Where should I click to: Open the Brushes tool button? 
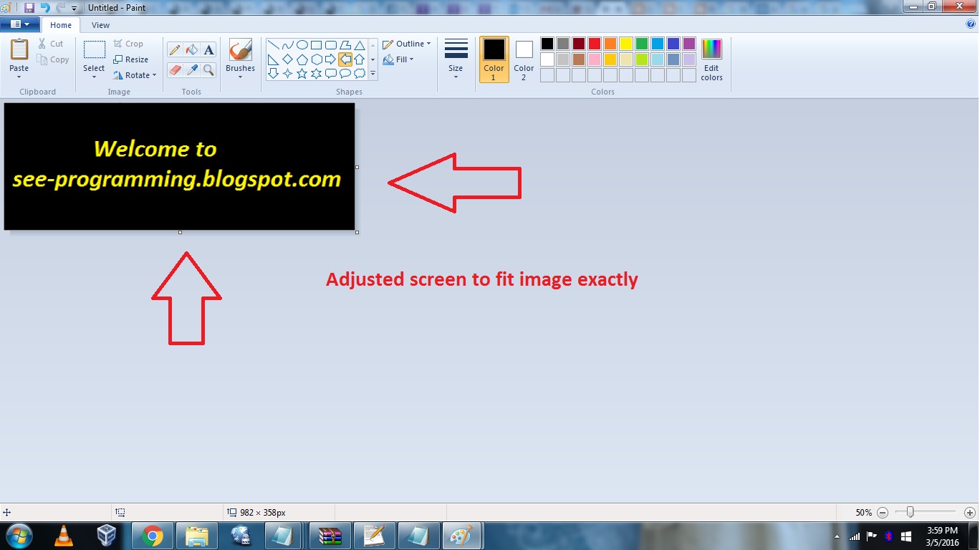(240, 51)
